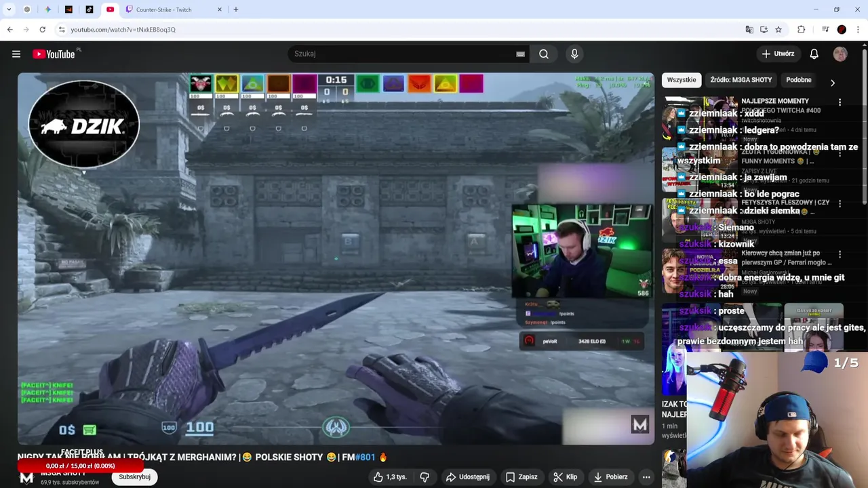Image resolution: width=868 pixels, height=488 pixels.
Task: Click the main video player
Action: (336, 258)
